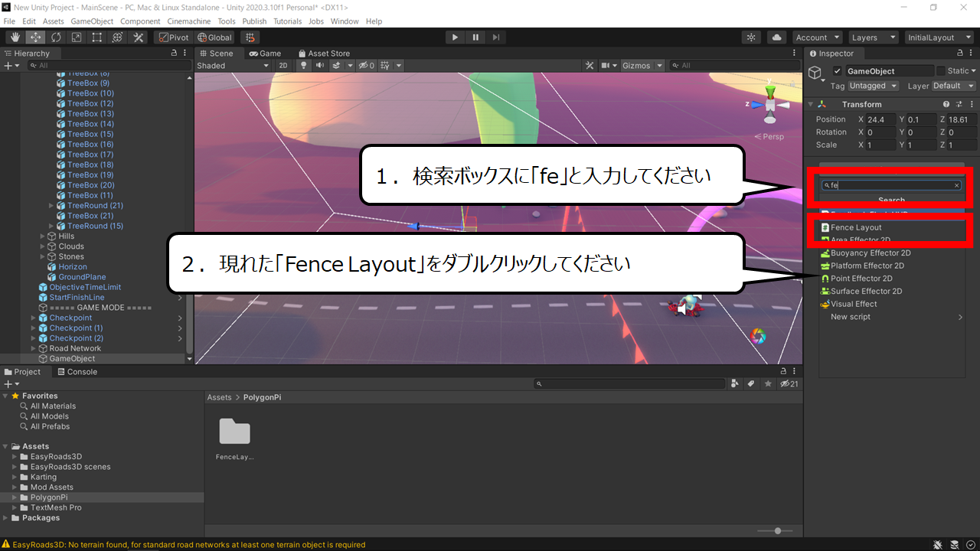This screenshot has width=980, height=551.
Task: Open search by label icon in Project
Action: click(751, 384)
